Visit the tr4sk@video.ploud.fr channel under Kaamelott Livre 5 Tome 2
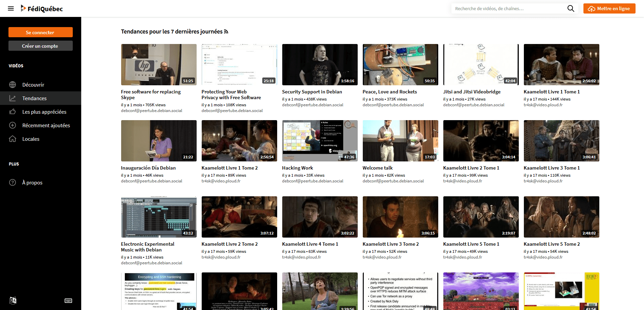 [543, 257]
